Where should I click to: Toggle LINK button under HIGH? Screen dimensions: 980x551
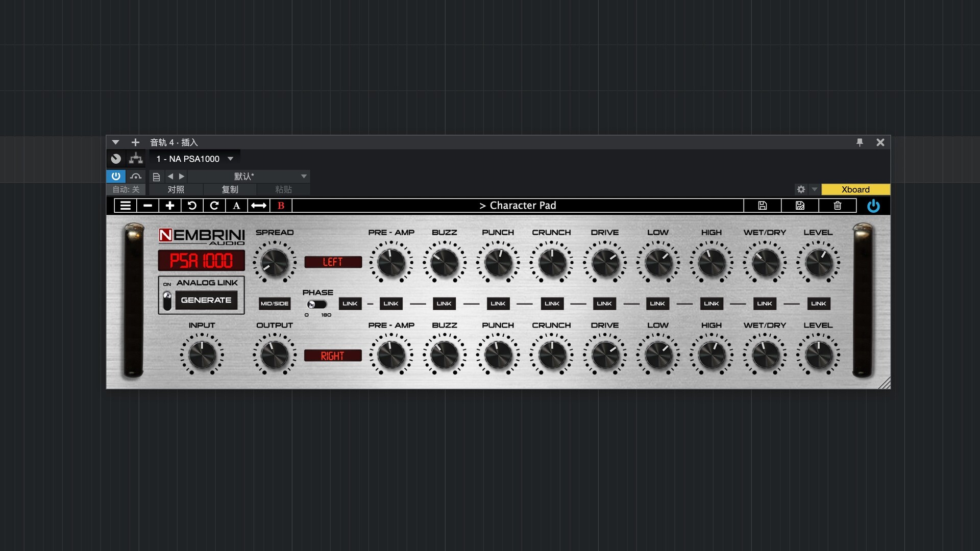[x=712, y=304]
